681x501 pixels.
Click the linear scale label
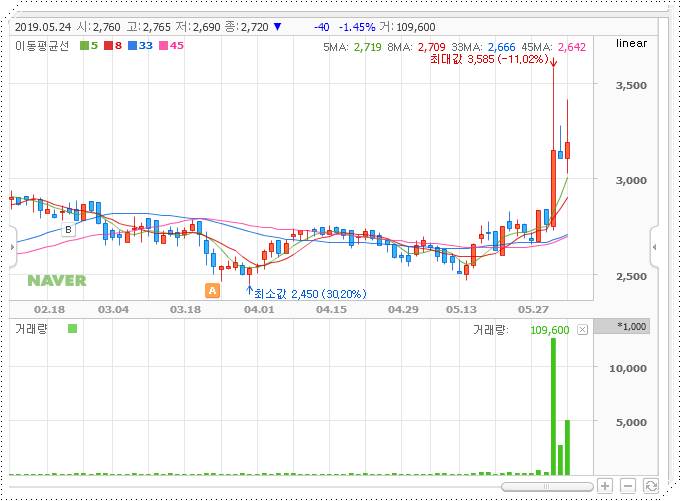631,43
